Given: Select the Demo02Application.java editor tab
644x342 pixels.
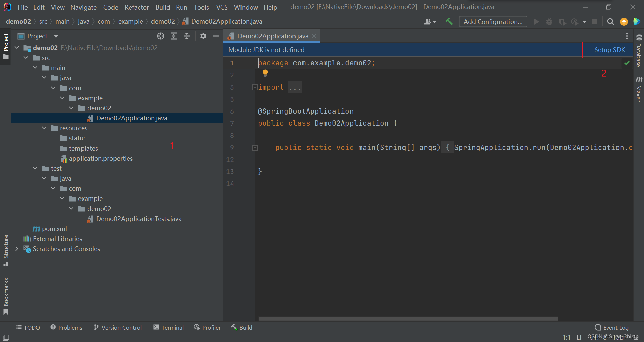Looking at the screenshot, I should pyautogui.click(x=272, y=36).
